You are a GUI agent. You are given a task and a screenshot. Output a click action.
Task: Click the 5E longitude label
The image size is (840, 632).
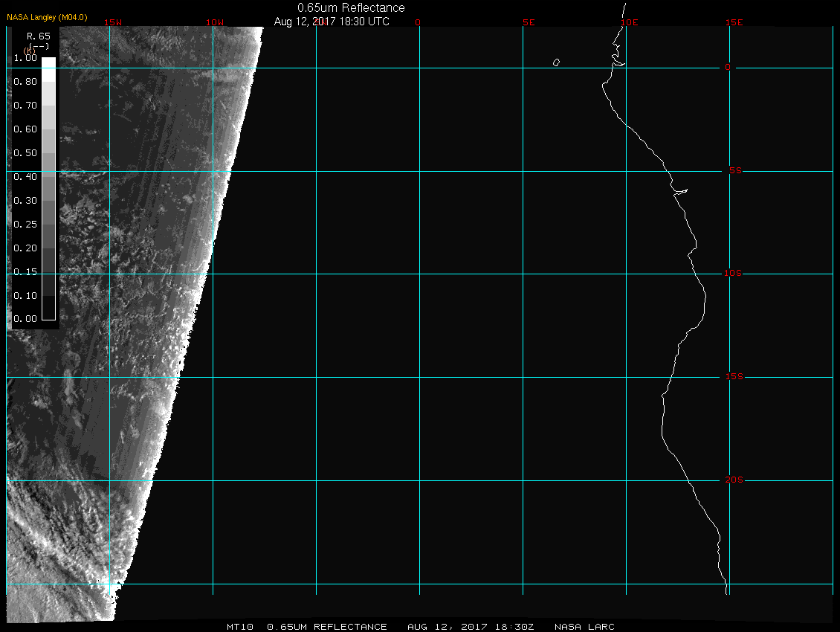(x=529, y=22)
